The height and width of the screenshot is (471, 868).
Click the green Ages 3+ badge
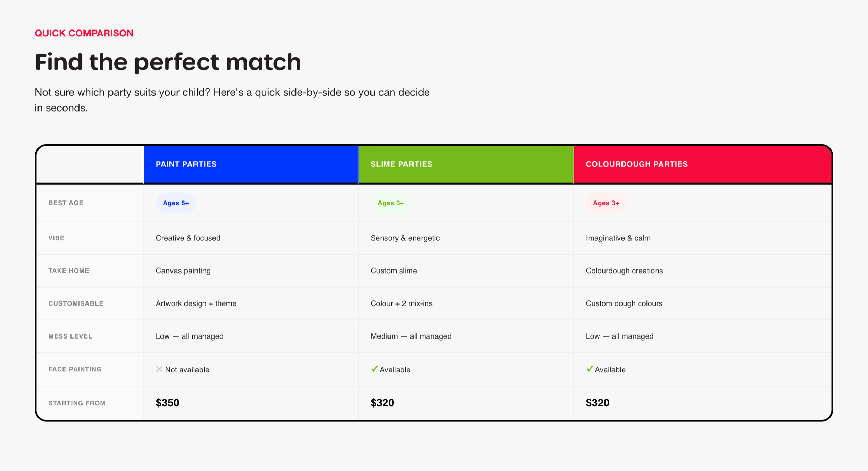391,203
